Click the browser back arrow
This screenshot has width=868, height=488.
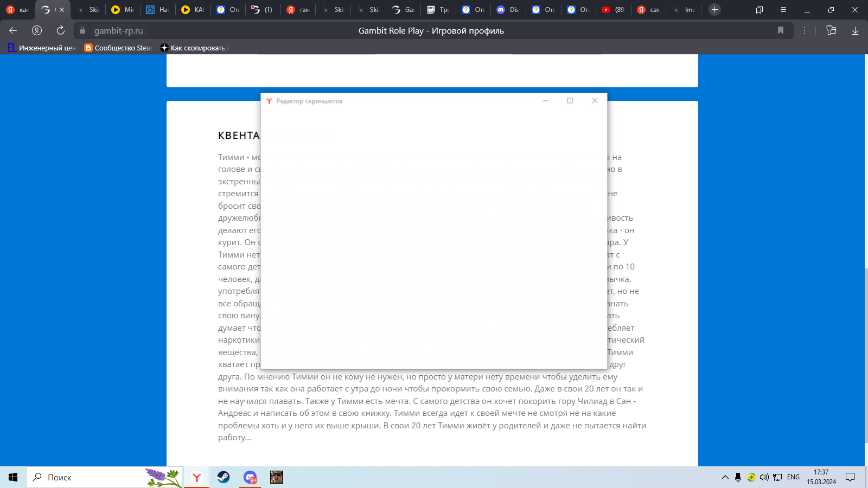13,30
